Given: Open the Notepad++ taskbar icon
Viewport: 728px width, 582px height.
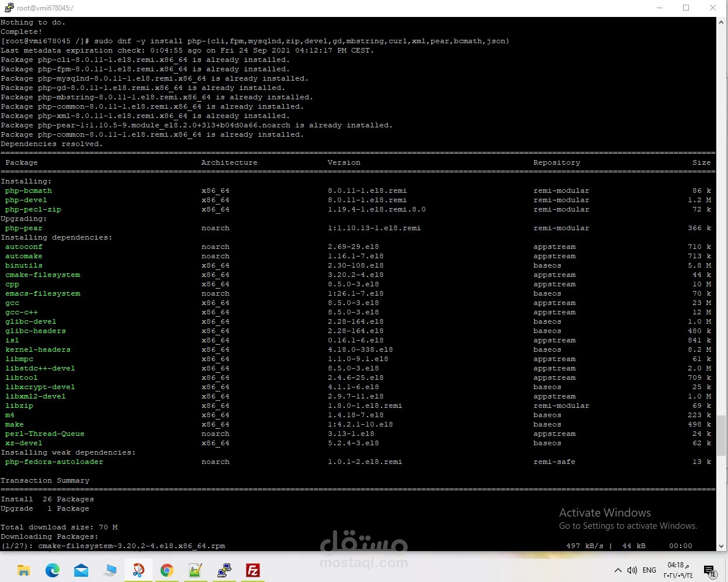Looking at the screenshot, I should 196,570.
